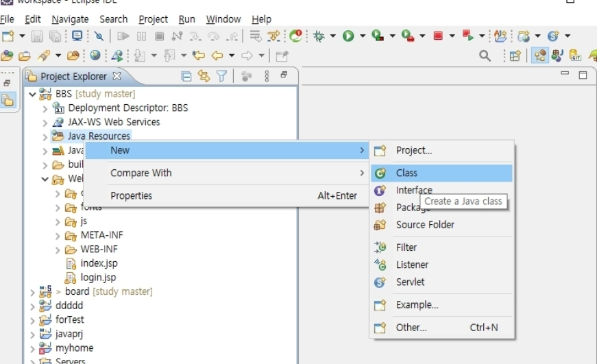
Task: Click Terminate square toolbar icon
Action: coord(159,36)
